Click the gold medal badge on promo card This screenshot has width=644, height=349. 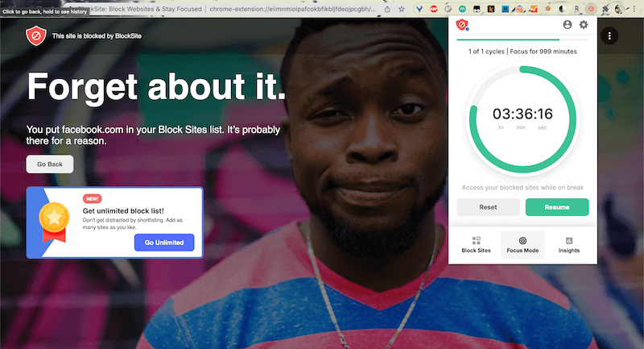pos(54,222)
